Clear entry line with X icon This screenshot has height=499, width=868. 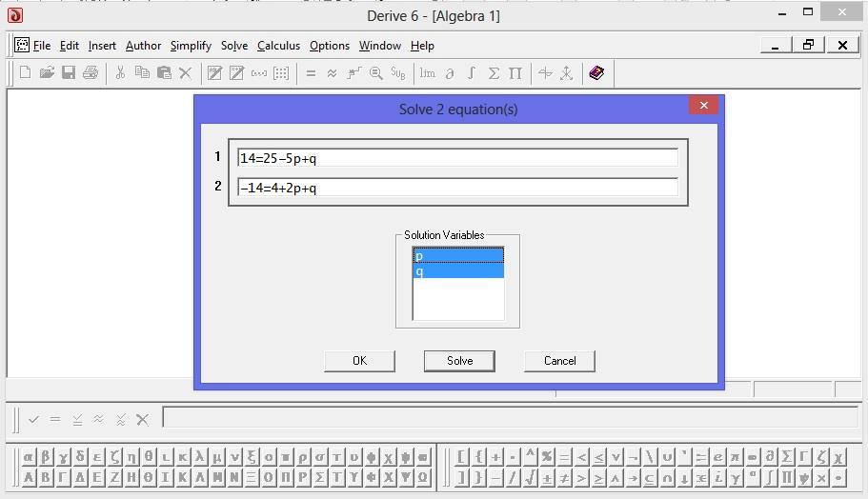[142, 419]
